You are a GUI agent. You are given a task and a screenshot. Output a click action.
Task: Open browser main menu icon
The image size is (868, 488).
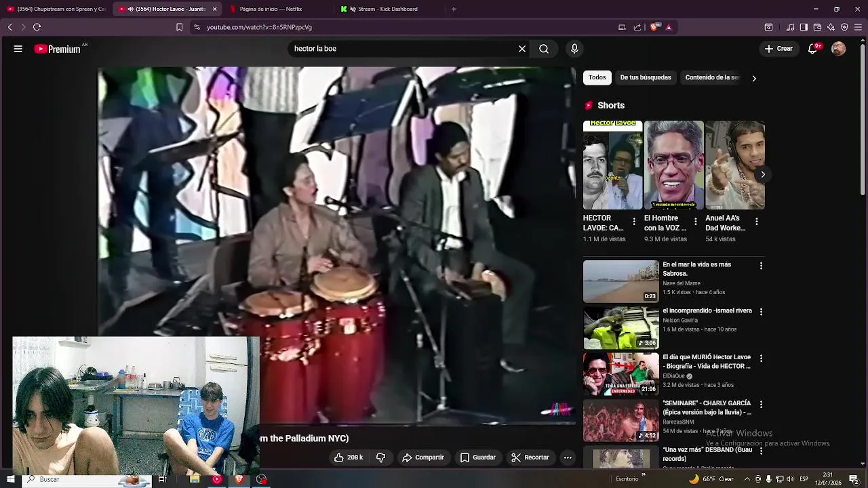pyautogui.click(x=859, y=27)
